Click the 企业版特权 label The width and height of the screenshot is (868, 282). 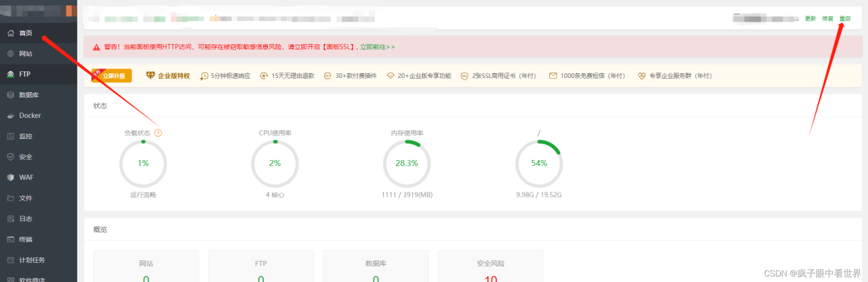[x=174, y=76]
